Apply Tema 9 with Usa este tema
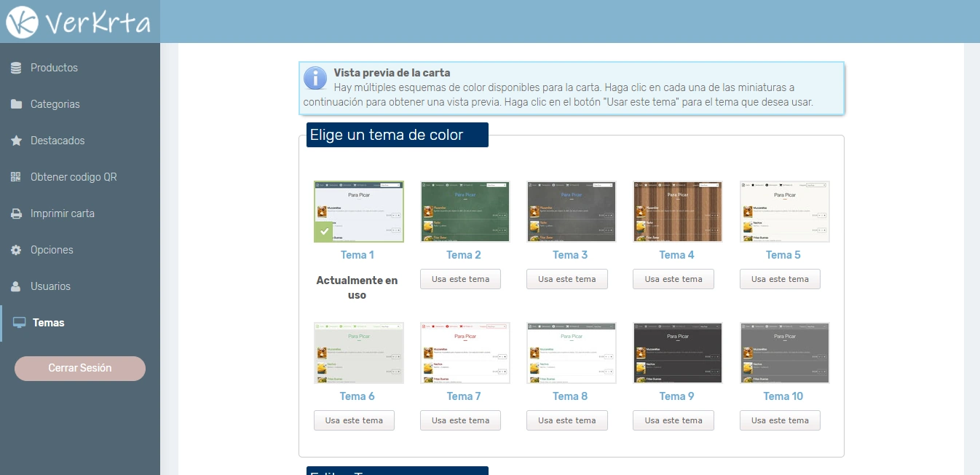Screen dimensions: 980x475 tap(673, 420)
